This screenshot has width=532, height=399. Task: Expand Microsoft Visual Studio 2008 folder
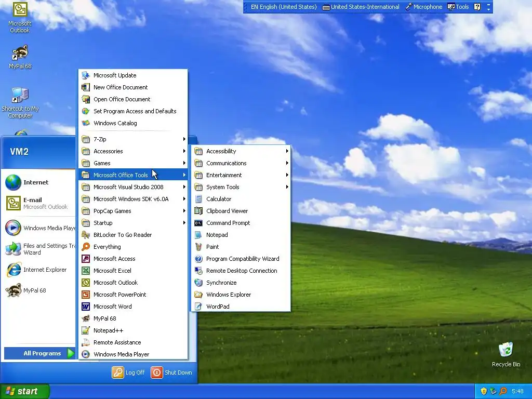point(132,187)
